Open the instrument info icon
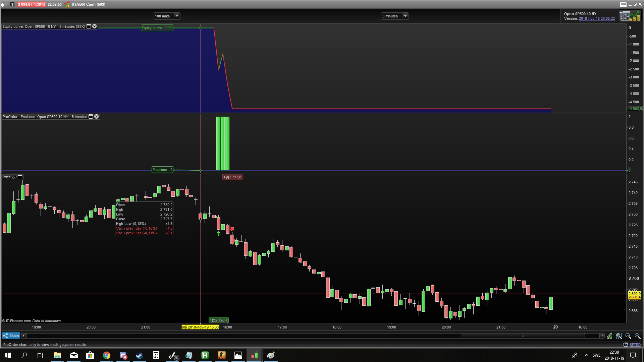This screenshot has height=362, width=644. 12,4
